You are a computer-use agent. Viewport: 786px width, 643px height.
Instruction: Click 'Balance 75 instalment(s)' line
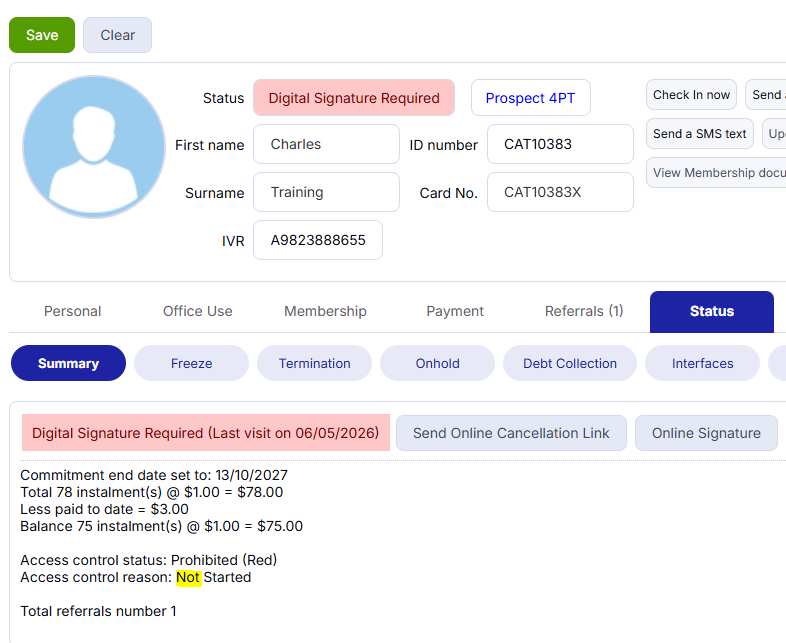(161, 526)
